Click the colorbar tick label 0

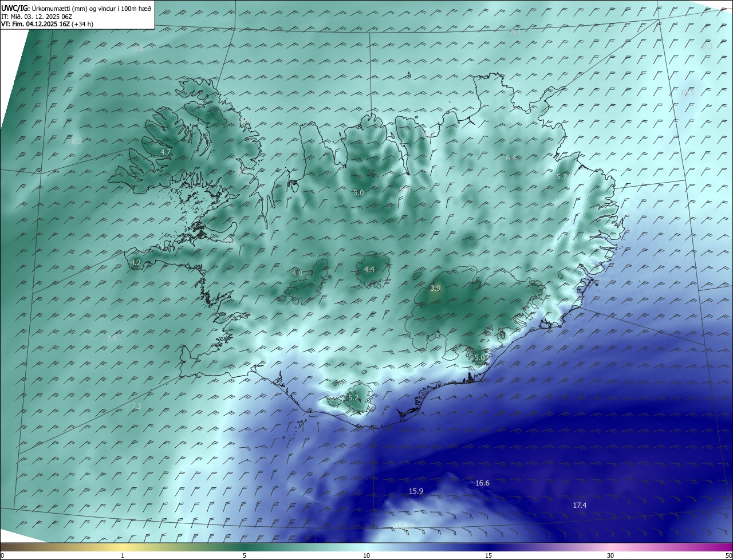[x=2, y=555]
